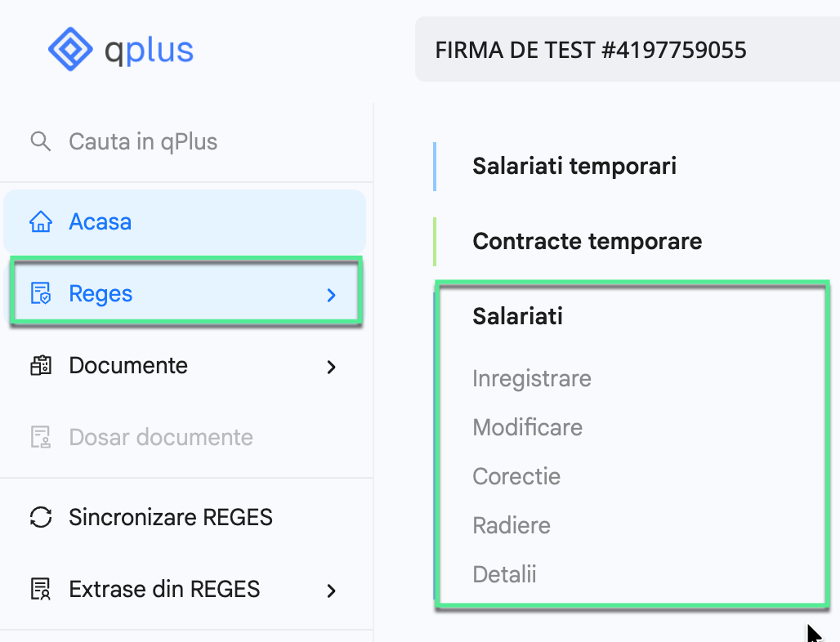Click the Radiere option
Viewport: 840px width, 642px height.
511,525
